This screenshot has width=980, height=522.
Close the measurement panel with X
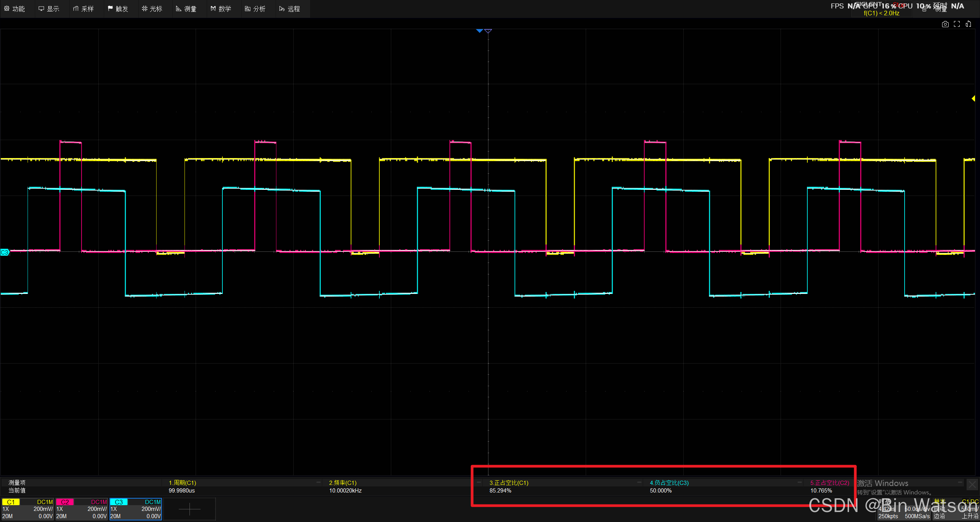tap(972, 485)
